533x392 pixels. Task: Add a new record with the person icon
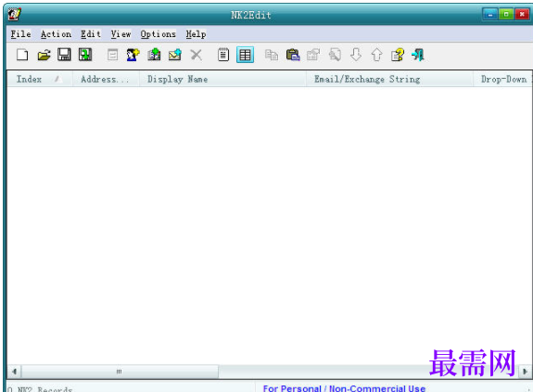(x=133, y=55)
